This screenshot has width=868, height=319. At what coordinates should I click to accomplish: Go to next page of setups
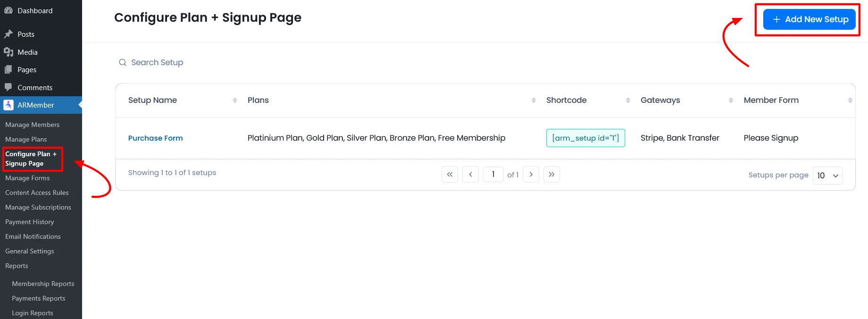pyautogui.click(x=531, y=175)
